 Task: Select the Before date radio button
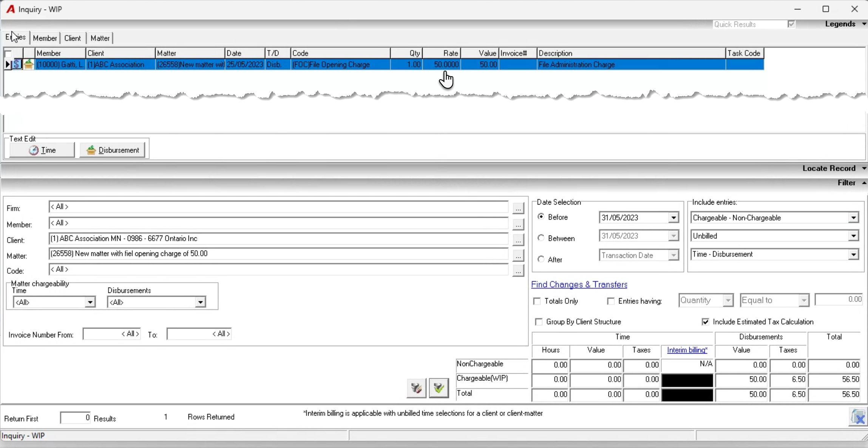[x=541, y=217]
